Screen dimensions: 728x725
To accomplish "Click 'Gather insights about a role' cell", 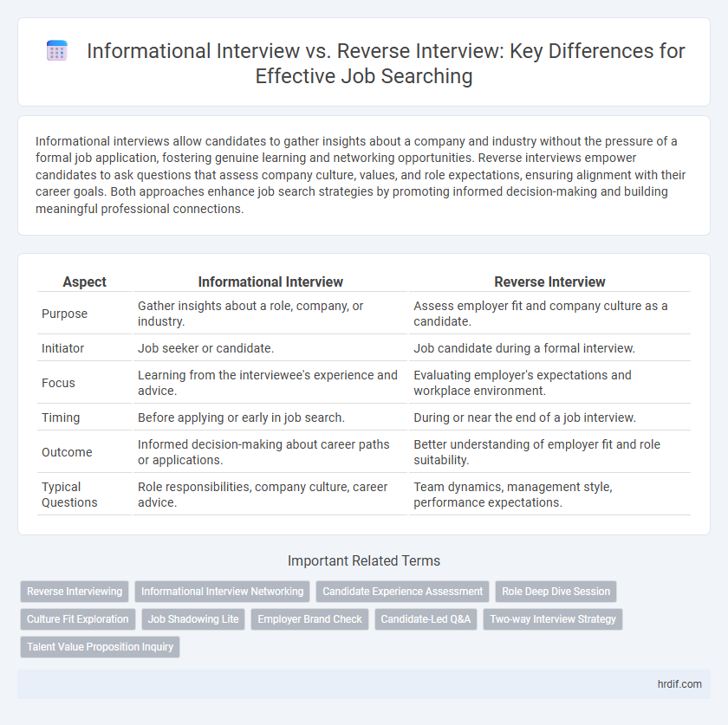I will click(270, 314).
